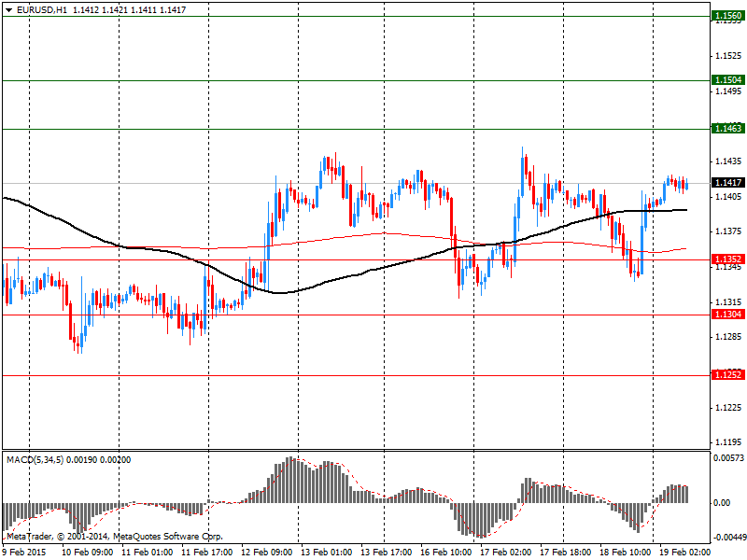Open the EURUSD,H1 chart menu triangle
This screenshot has width=747, height=560.
pos(8,10)
